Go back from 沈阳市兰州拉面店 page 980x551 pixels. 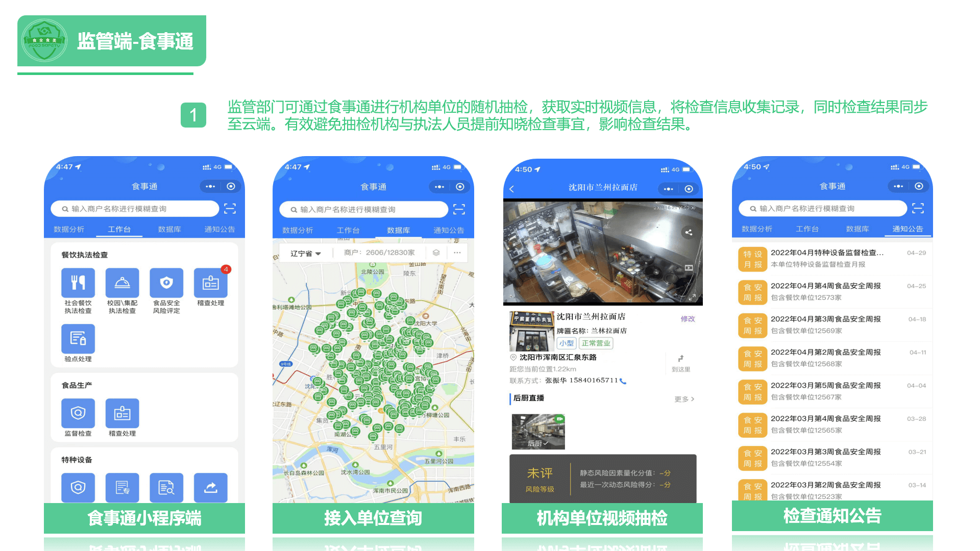coord(511,189)
